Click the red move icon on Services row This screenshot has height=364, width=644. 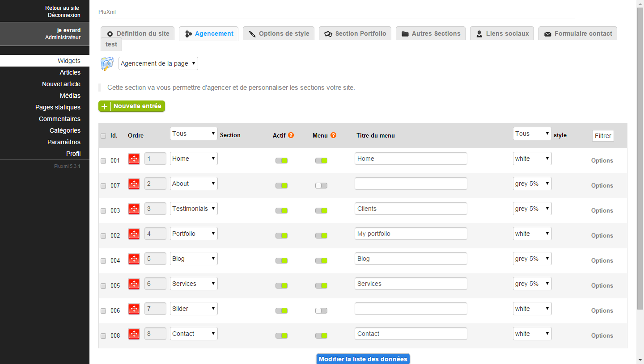click(x=134, y=284)
